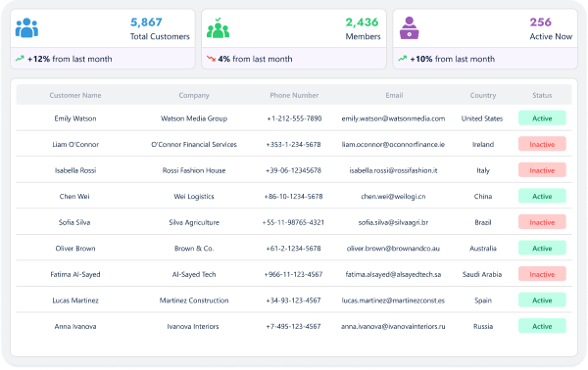The height and width of the screenshot is (370, 588).
Task: Click the Martinez Construction company cell
Action: (194, 301)
